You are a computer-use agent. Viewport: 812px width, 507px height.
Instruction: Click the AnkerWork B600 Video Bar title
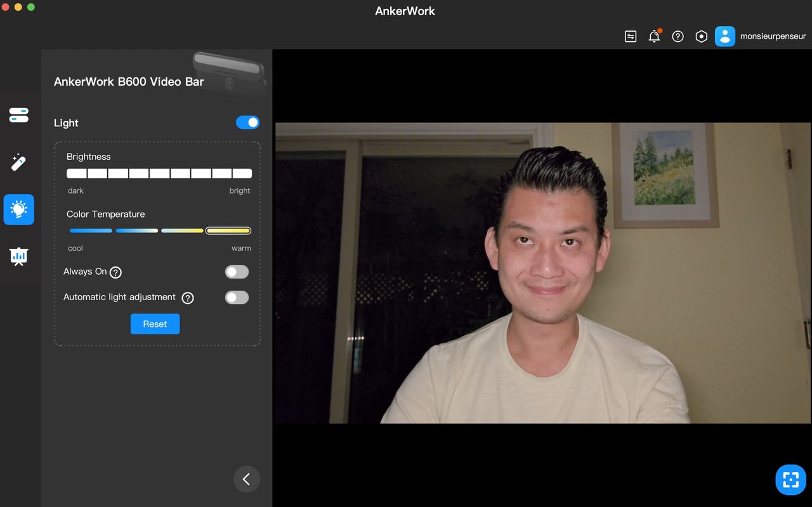pyautogui.click(x=129, y=82)
